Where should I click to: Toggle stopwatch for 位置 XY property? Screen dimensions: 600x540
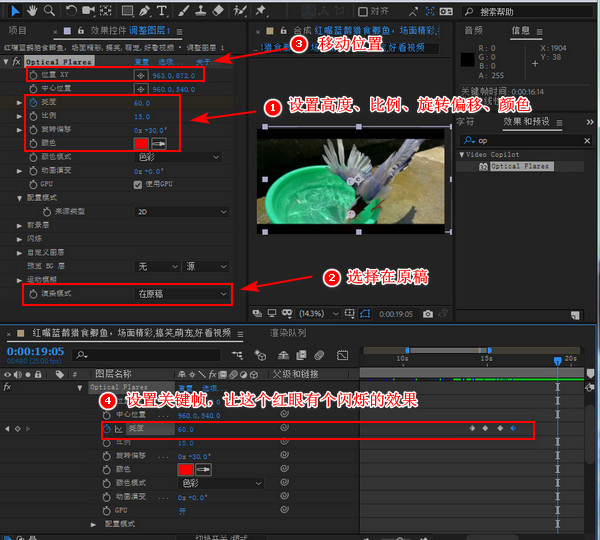coord(33,75)
